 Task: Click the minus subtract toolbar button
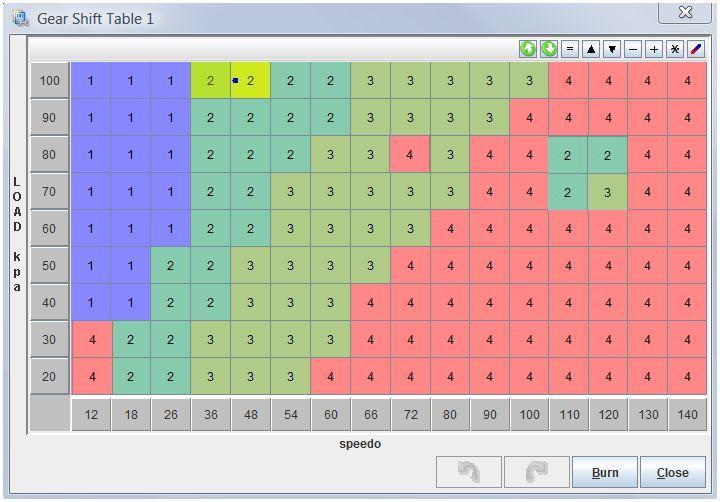[633, 49]
